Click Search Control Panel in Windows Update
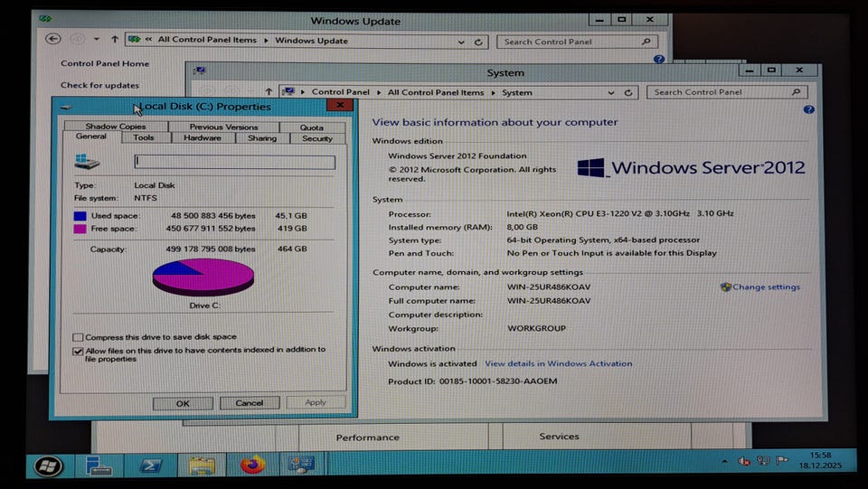 click(x=571, y=42)
